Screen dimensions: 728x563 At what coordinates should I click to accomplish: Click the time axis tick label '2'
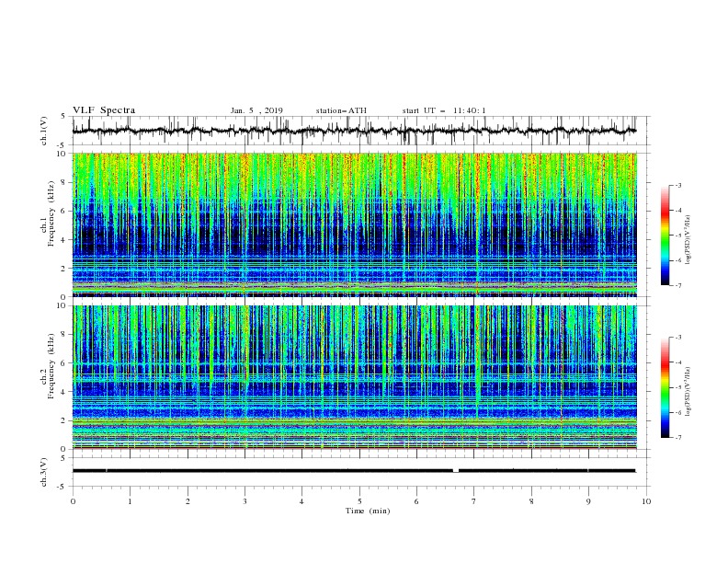[188, 501]
